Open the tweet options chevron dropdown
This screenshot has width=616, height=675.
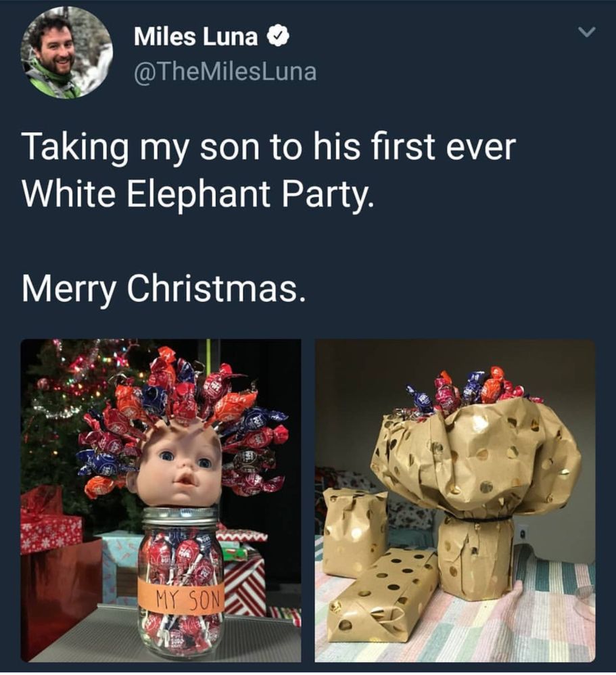[586, 31]
